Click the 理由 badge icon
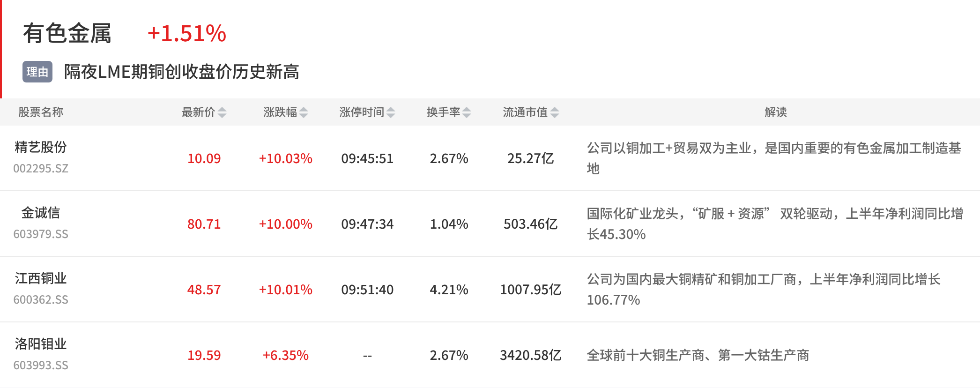The image size is (980, 388). [37, 72]
